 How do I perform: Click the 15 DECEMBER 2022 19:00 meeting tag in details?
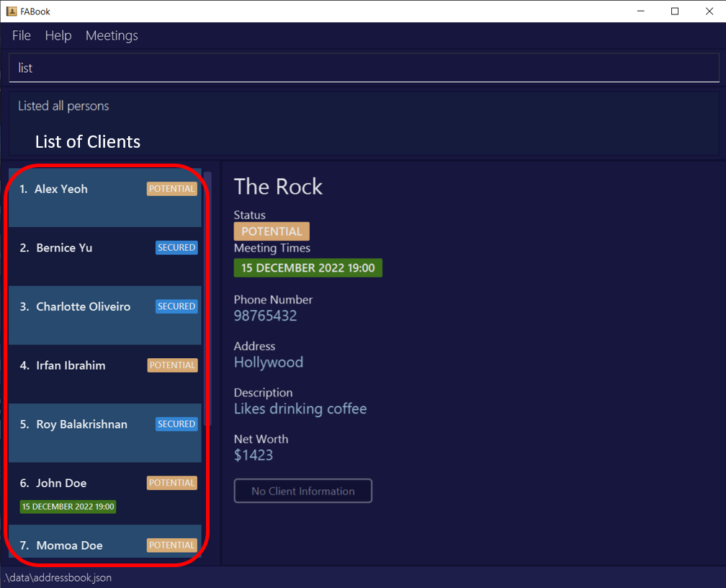(x=308, y=268)
